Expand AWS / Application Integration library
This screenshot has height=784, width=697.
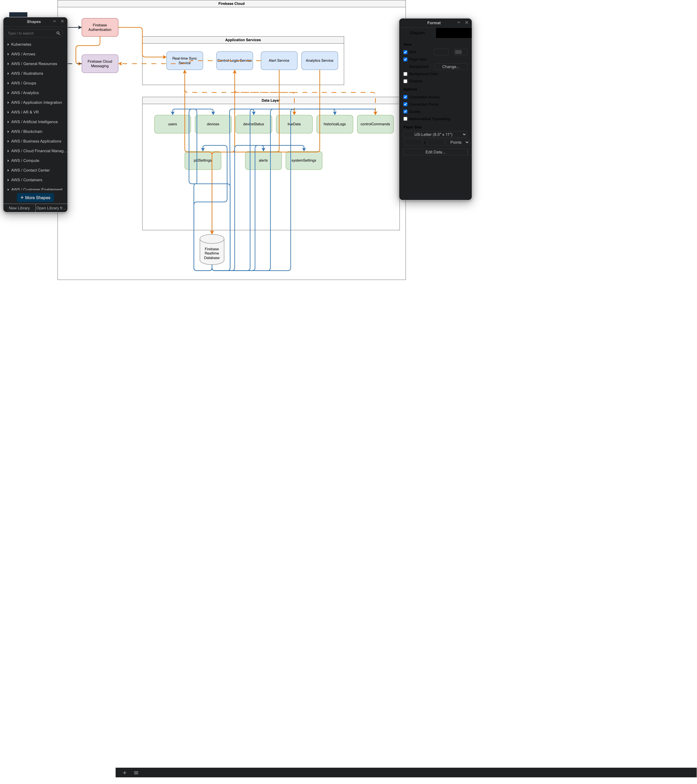point(35,102)
